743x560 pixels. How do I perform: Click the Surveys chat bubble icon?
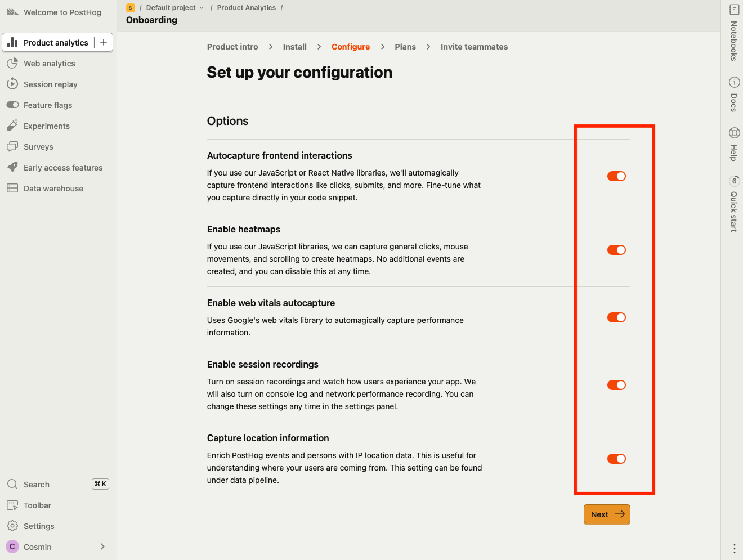(12, 146)
